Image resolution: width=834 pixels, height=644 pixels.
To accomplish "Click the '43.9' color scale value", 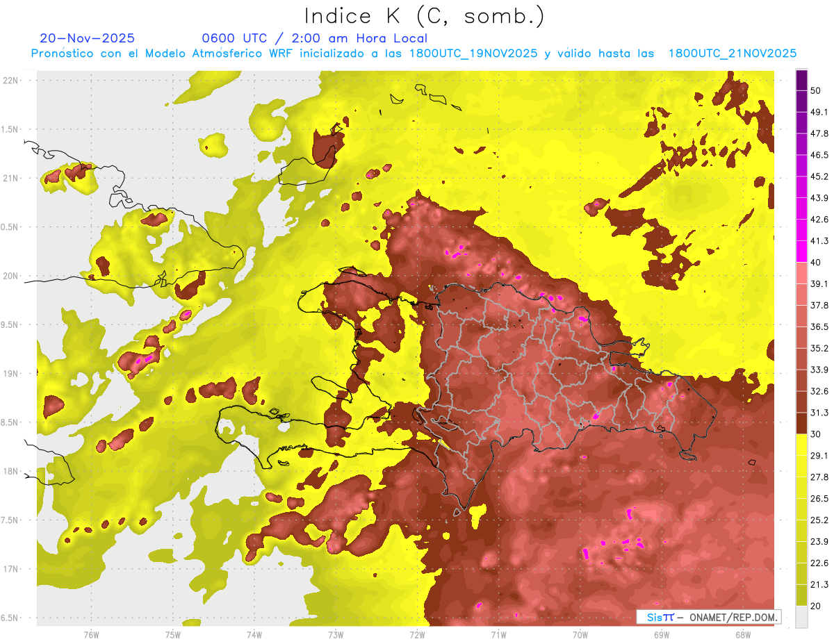I will [819, 198].
